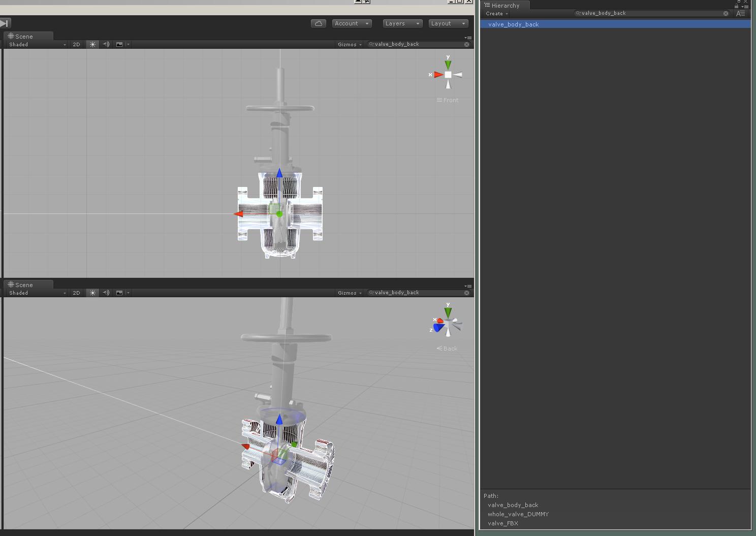
Task: Toggle image effects in upper Scene view
Action: [x=119, y=45]
